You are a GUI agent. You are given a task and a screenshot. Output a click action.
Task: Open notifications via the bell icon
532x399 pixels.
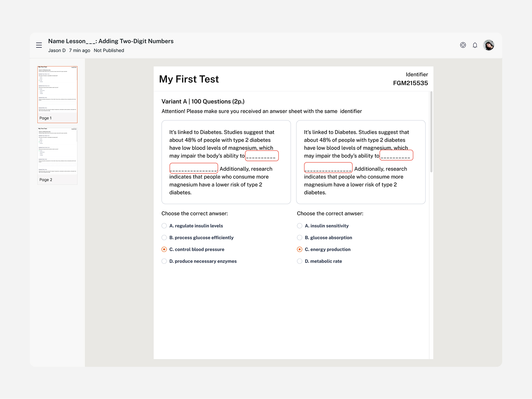click(x=475, y=45)
